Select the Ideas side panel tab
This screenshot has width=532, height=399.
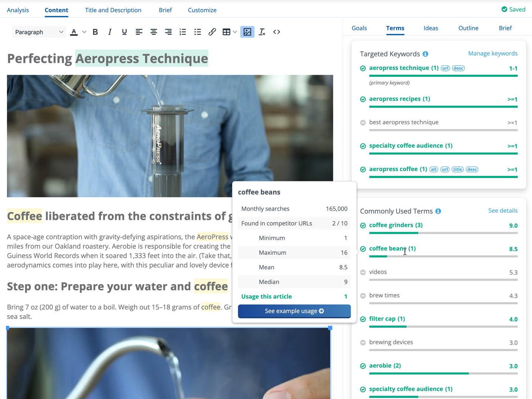(x=431, y=28)
